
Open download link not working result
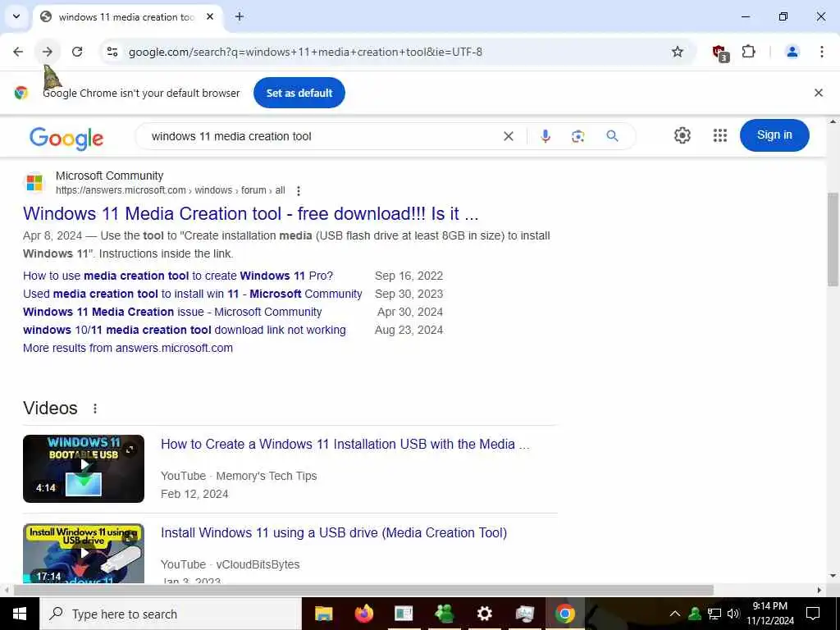tap(185, 330)
